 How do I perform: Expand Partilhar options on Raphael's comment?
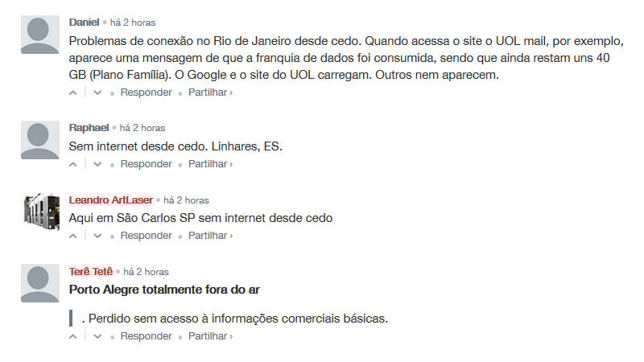click(210, 164)
